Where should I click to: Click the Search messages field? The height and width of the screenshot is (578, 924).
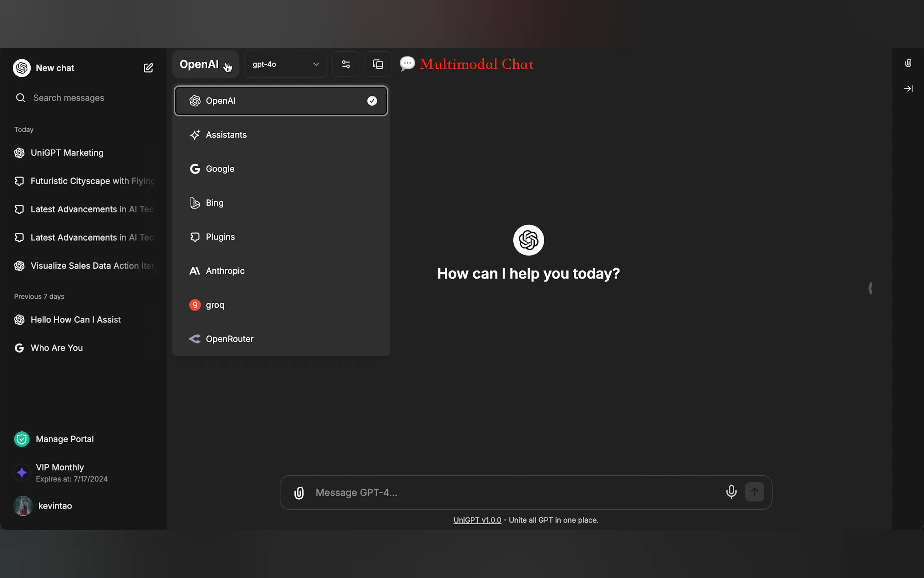pos(69,98)
